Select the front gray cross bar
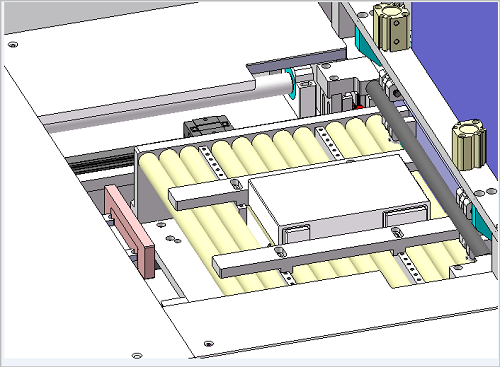This screenshot has height=367, width=500. pos(337,253)
